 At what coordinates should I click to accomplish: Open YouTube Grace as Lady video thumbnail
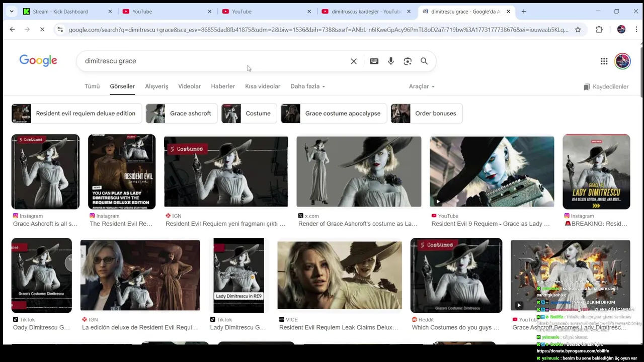coord(492,171)
